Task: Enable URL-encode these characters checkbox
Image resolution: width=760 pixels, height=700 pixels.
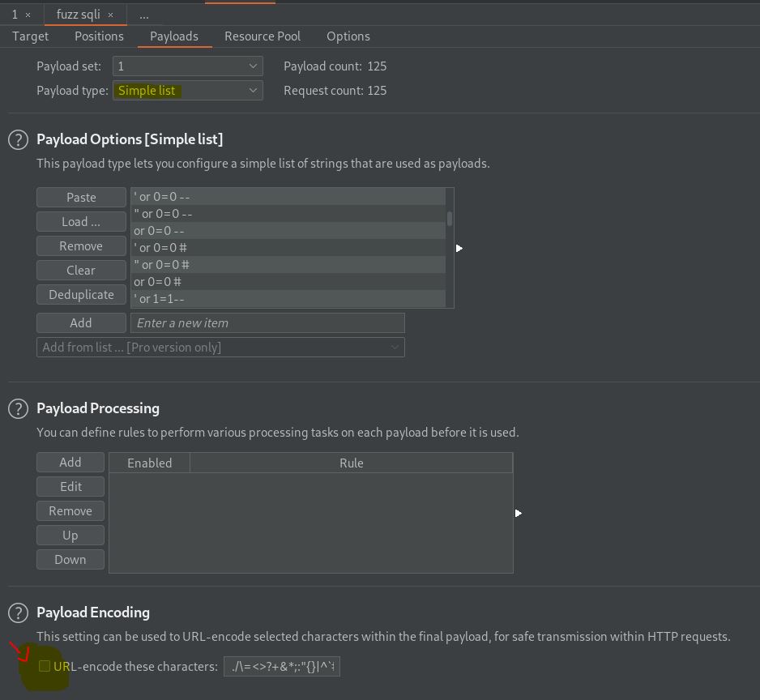Action: (x=44, y=666)
